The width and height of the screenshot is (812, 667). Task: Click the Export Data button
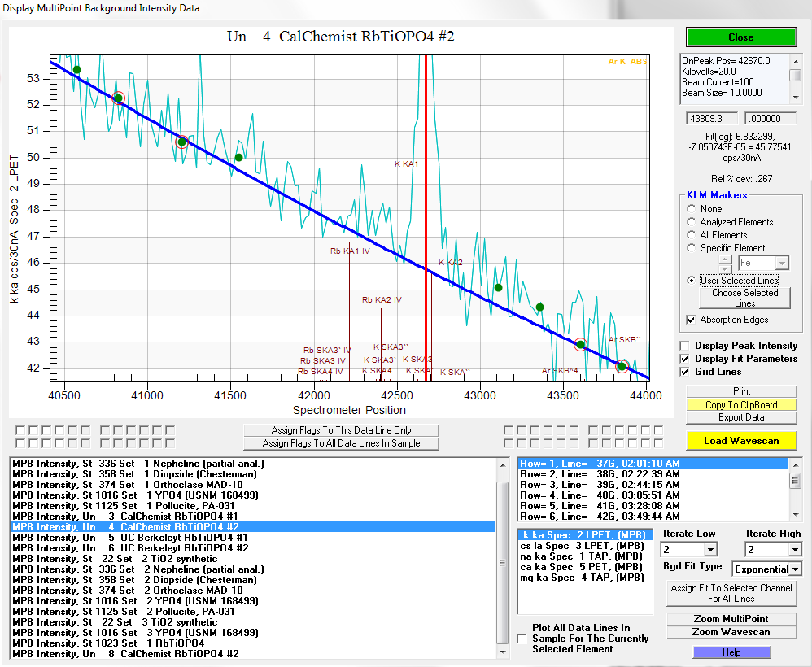(x=740, y=417)
